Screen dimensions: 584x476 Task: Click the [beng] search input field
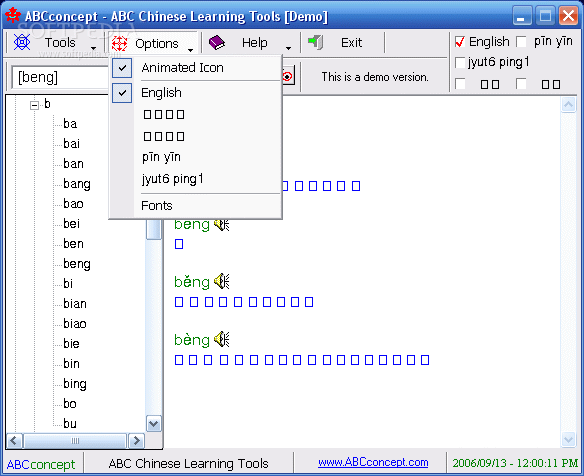(60, 77)
